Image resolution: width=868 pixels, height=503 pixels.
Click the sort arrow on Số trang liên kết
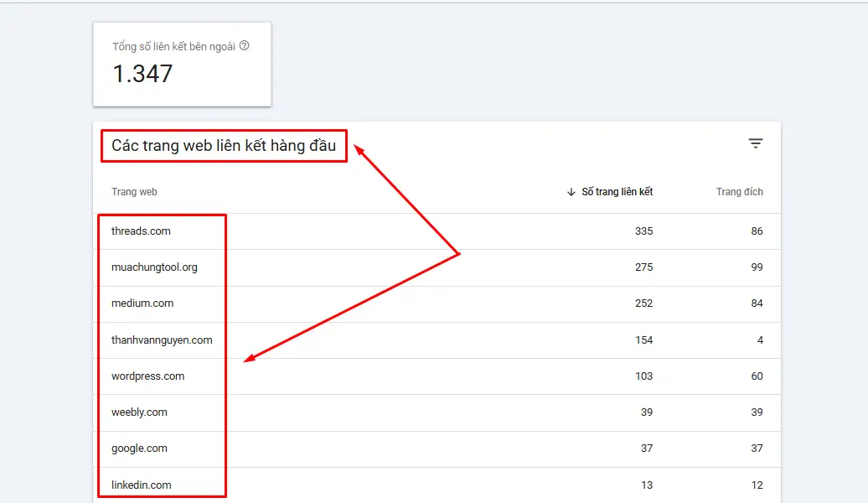[x=571, y=192]
